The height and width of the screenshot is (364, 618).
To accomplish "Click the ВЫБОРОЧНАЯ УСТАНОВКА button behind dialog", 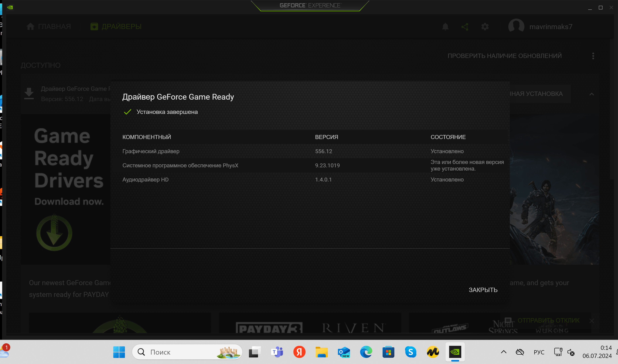I will 540,94.
